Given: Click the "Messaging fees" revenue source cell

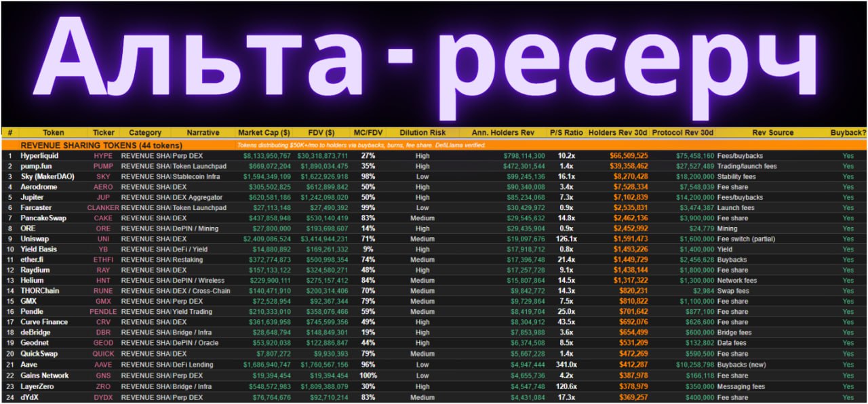Looking at the screenshot, I should click(741, 386).
